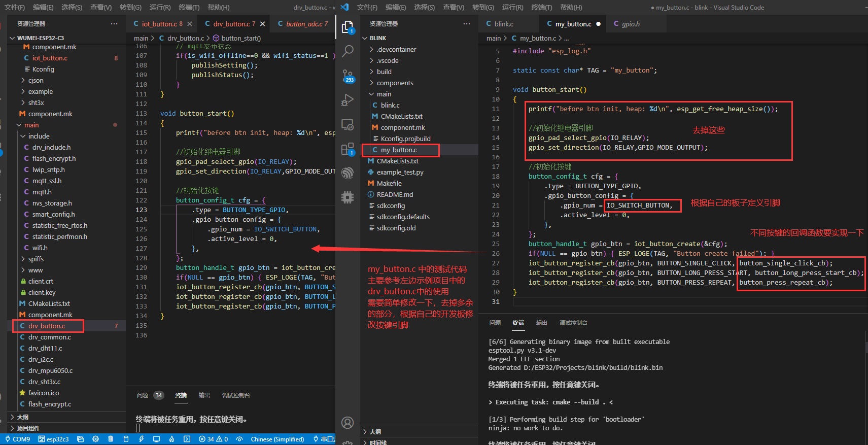This screenshot has width=868, height=445.
Task: Open Source Control showing 293 changes
Action: [x=348, y=76]
